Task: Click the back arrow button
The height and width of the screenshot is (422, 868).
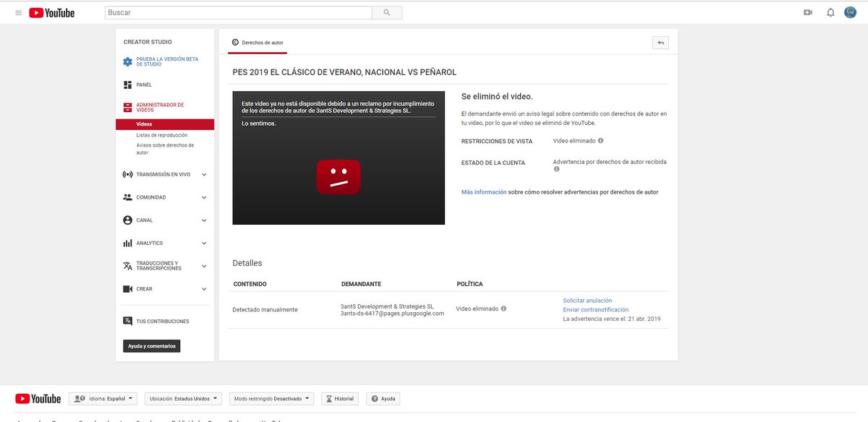Action: [x=660, y=43]
